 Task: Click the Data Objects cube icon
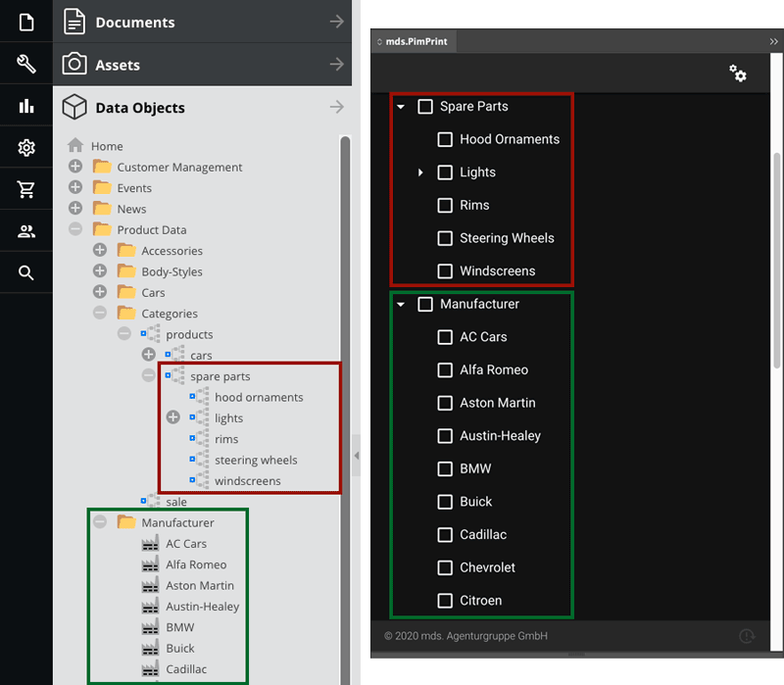click(74, 107)
